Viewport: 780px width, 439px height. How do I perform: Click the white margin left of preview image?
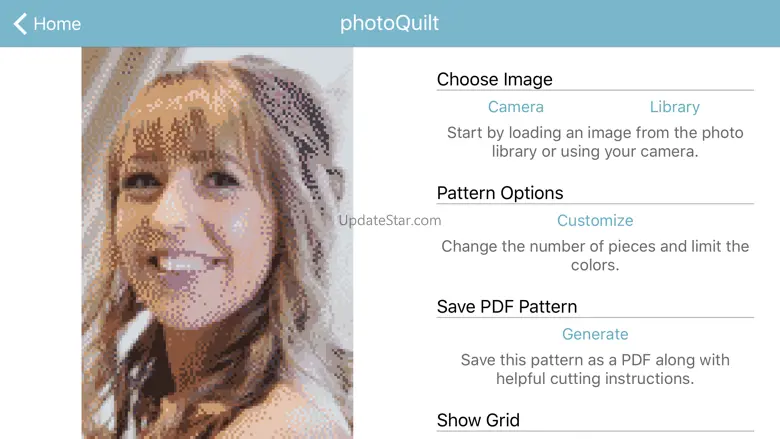pyautogui.click(x=41, y=243)
